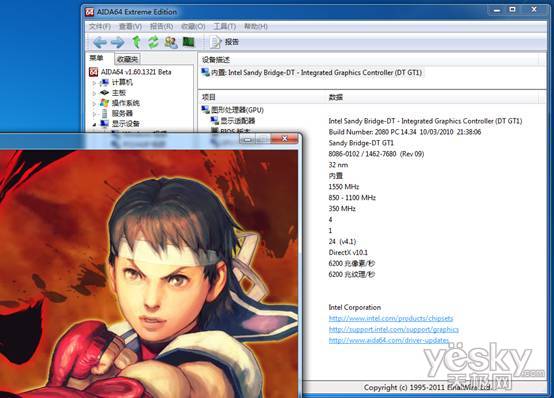Click the green monitor diagnostics toolbar icon
This screenshot has width=554, height=398.
point(189,42)
